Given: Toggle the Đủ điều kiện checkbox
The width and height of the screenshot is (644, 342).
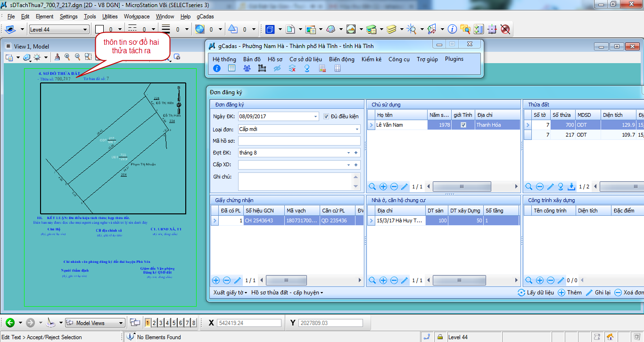Looking at the screenshot, I should (327, 116).
